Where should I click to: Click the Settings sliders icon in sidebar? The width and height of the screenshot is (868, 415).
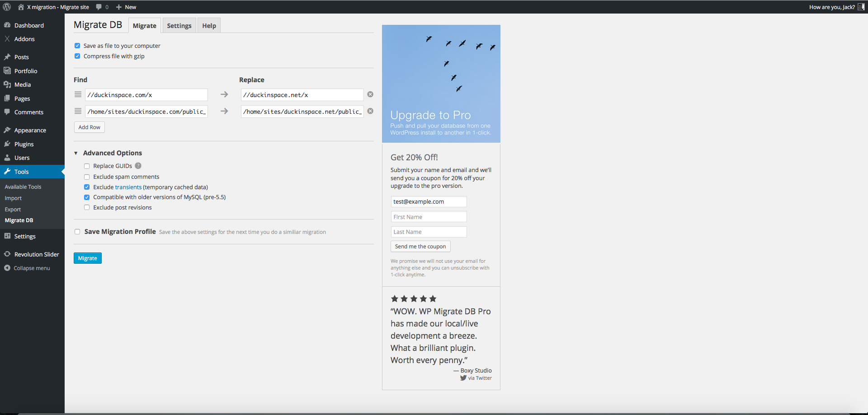tap(7, 236)
